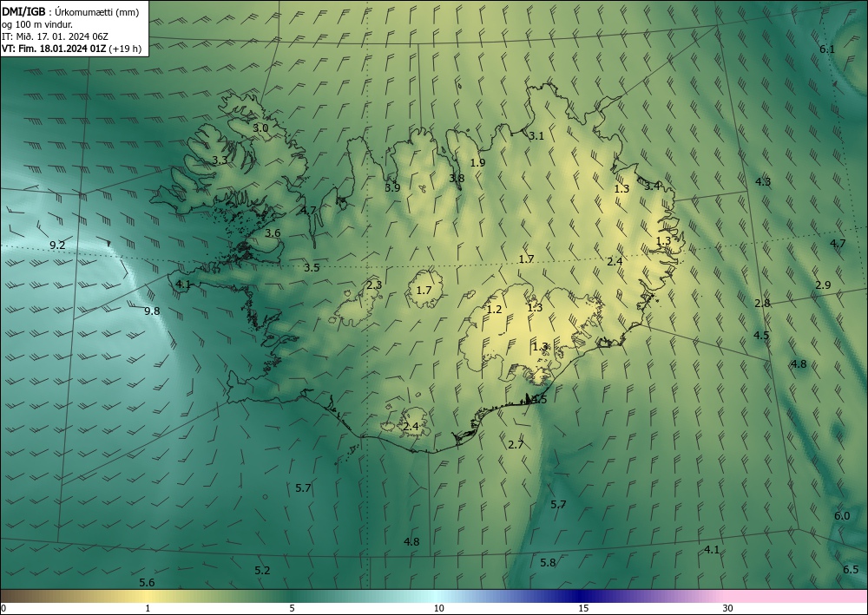Click the 15 label on the color scale
868x615 pixels.
[583, 608]
